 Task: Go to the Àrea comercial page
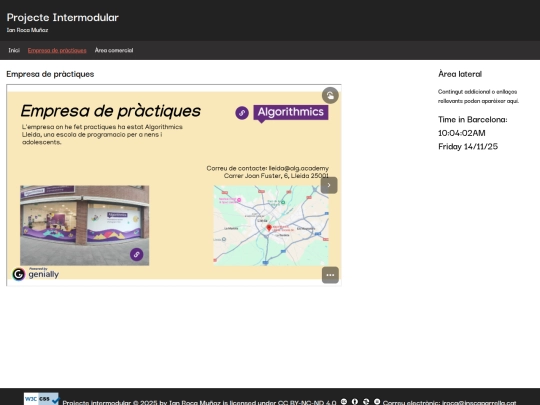(x=114, y=50)
